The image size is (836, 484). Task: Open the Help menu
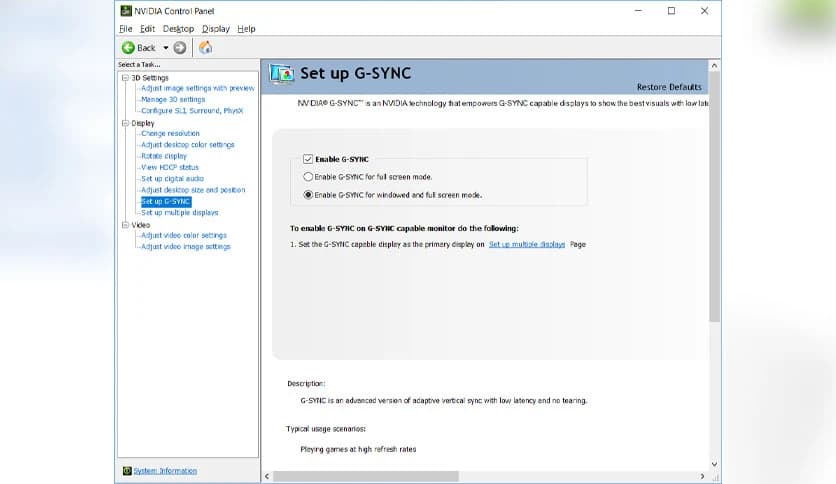click(x=246, y=29)
